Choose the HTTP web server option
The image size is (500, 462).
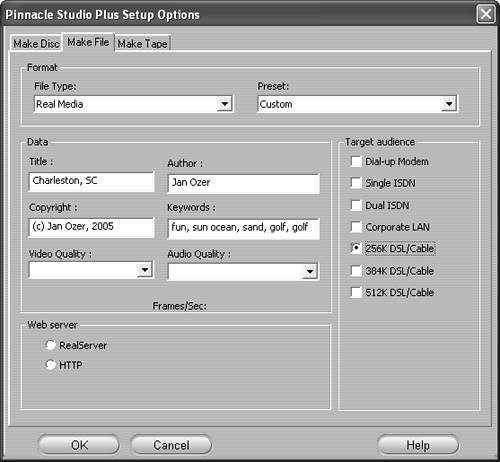(50, 365)
